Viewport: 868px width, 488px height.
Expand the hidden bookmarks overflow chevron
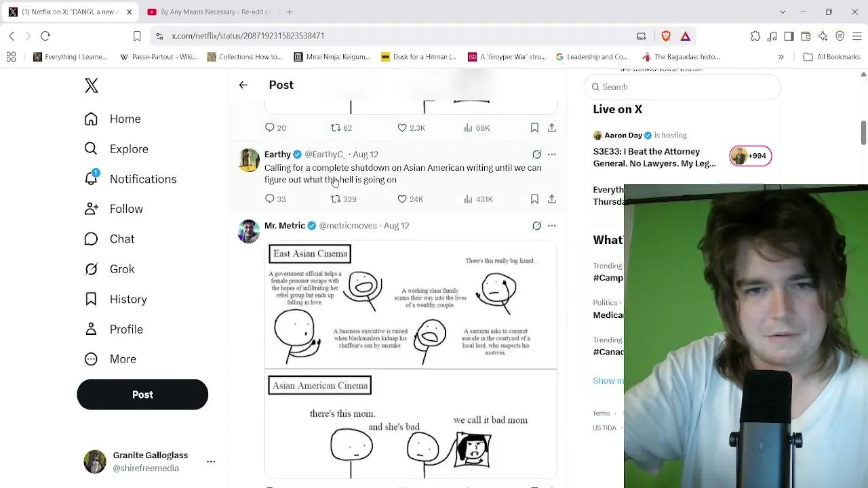781,57
